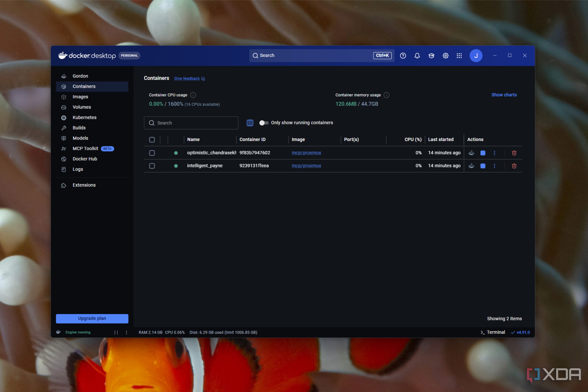The height and width of the screenshot is (392, 588).
Task: Open the apps grid menu
Action: pyautogui.click(x=459, y=55)
